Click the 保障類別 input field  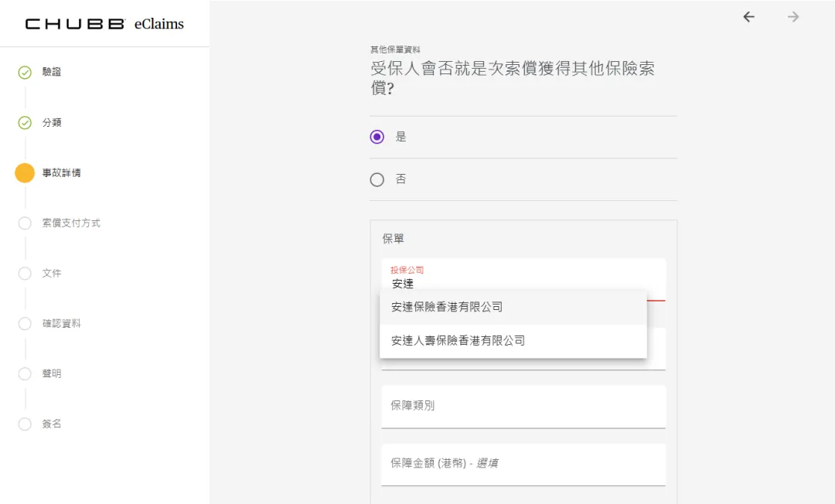click(x=523, y=406)
